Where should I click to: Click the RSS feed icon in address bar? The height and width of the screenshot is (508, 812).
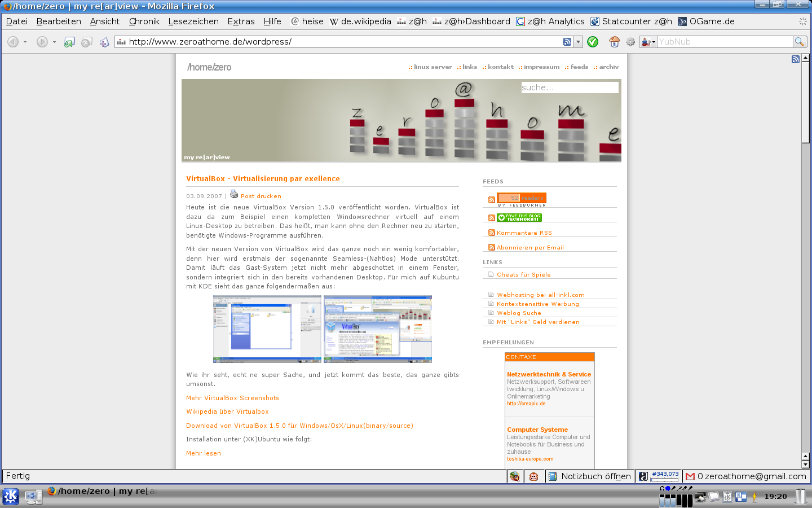click(567, 42)
